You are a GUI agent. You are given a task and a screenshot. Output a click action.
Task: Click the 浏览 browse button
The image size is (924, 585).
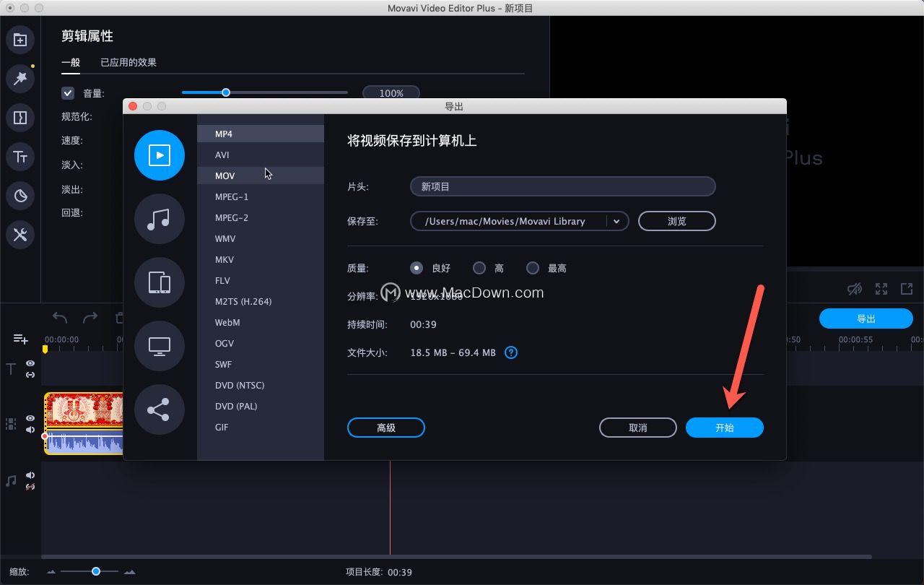tap(677, 221)
